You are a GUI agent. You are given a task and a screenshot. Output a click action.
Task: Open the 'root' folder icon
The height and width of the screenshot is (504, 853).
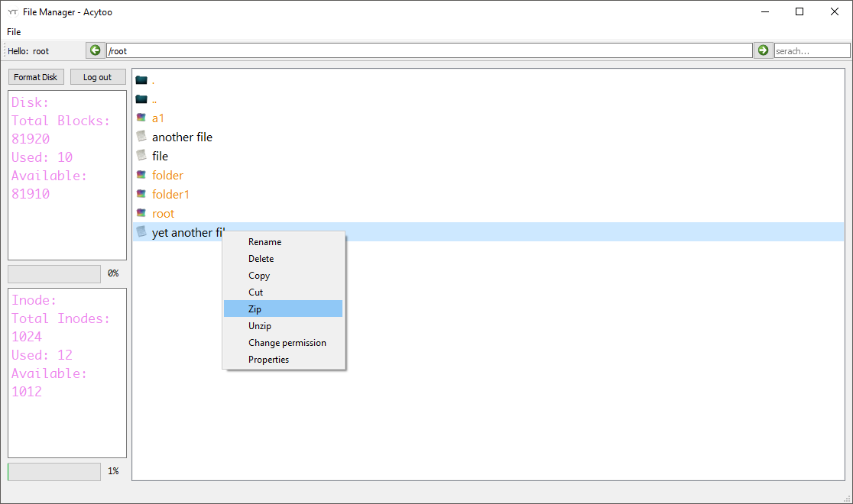pos(142,213)
